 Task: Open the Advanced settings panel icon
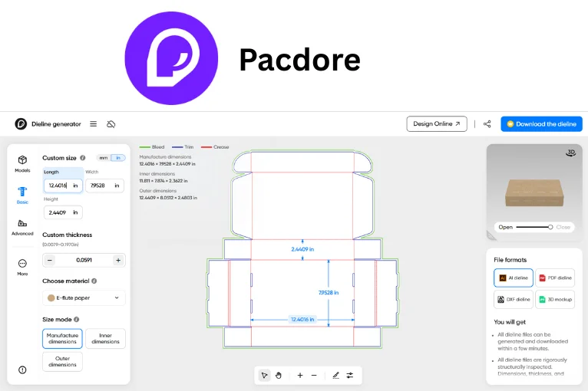tap(22, 226)
